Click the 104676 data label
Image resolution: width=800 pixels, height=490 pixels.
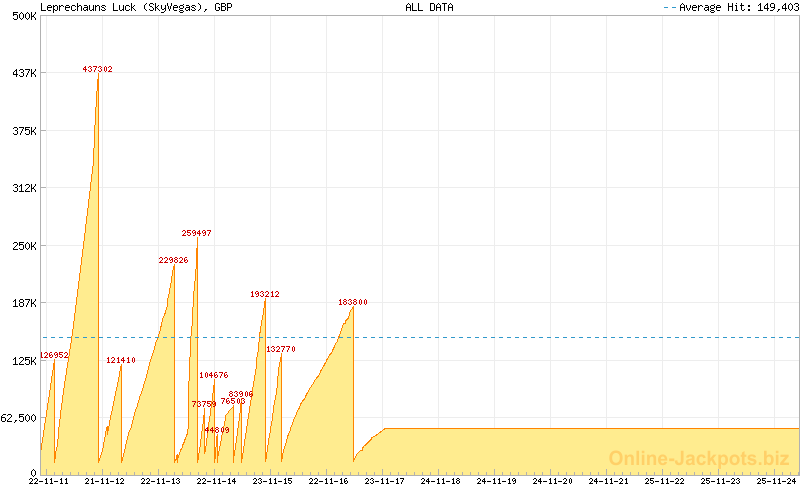tap(213, 375)
